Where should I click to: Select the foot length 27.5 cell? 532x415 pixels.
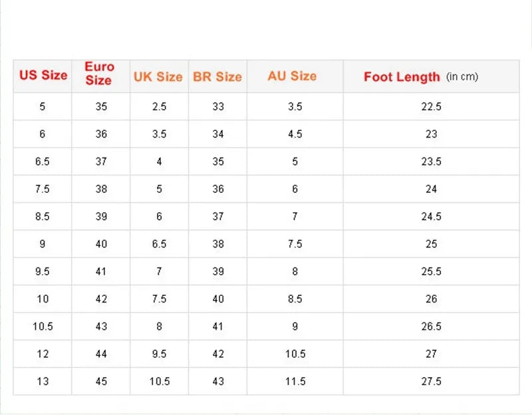click(x=431, y=382)
